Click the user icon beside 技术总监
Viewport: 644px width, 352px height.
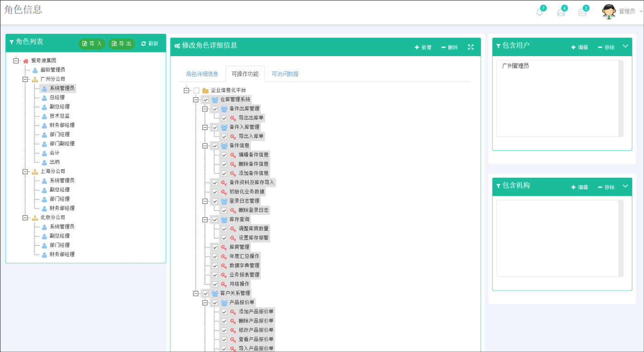tap(44, 116)
